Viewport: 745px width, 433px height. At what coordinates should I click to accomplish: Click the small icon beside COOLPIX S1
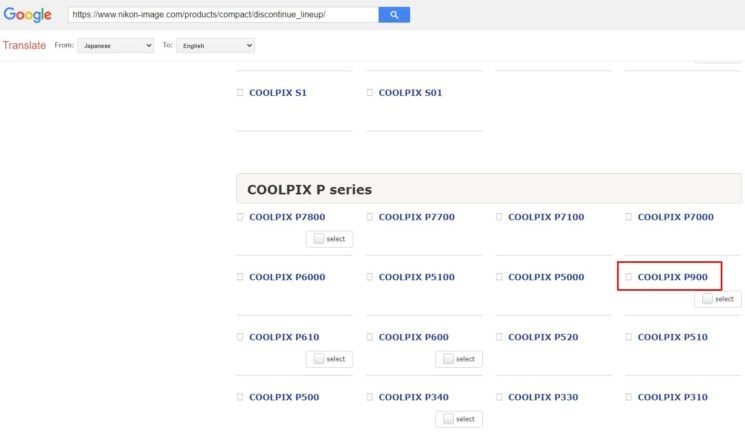(240, 93)
